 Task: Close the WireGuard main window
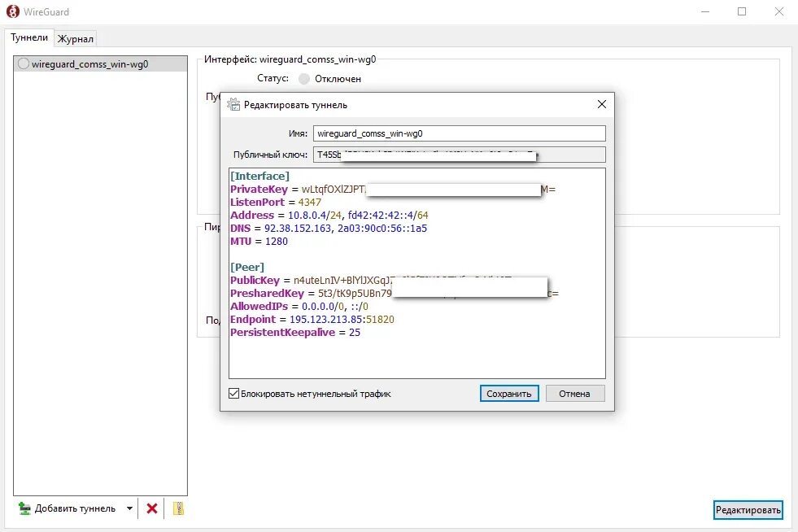tap(779, 11)
